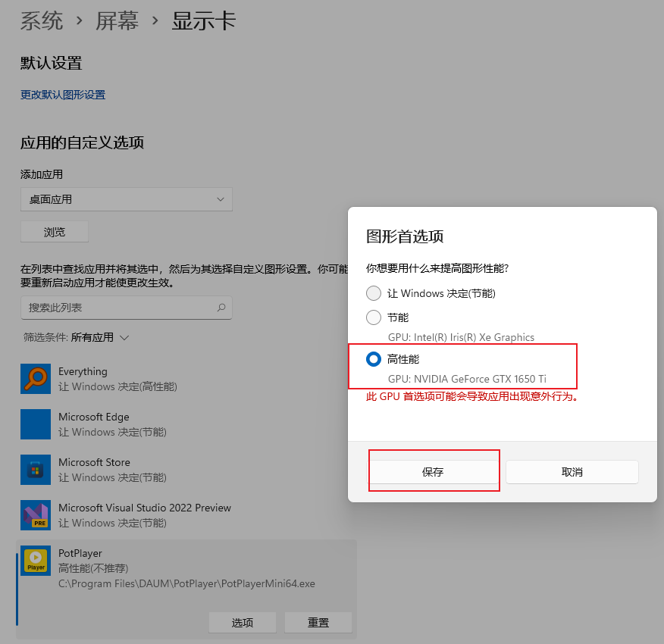
Task: Click the 搜索此列表 search field
Action: [127, 308]
